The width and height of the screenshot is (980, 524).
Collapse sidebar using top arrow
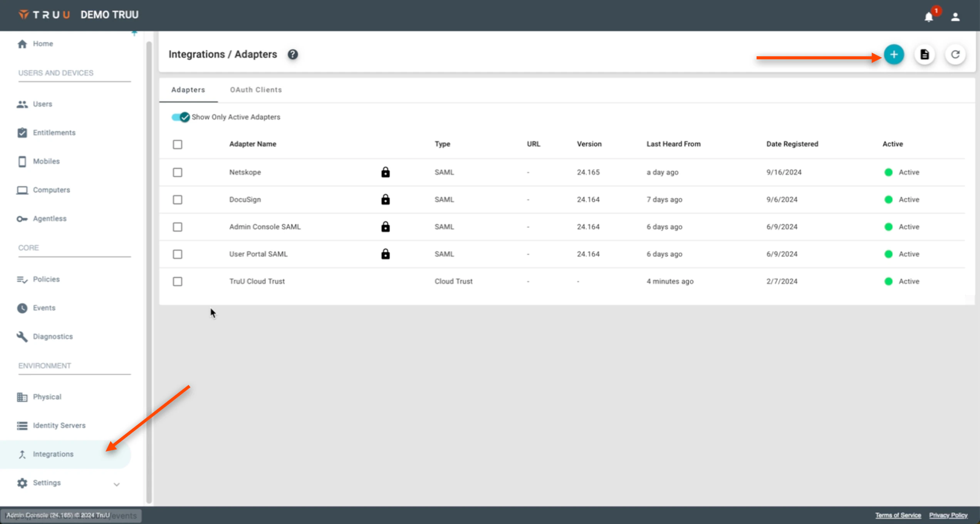(134, 33)
